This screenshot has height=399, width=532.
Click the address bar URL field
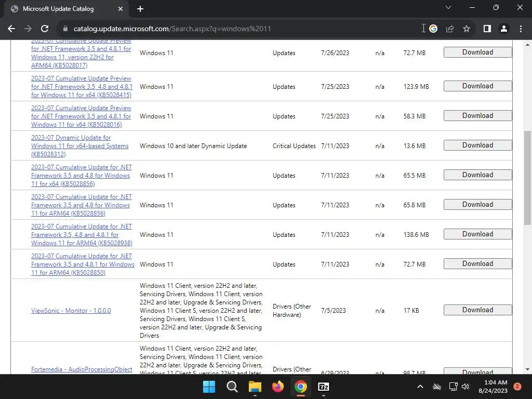coord(237,29)
